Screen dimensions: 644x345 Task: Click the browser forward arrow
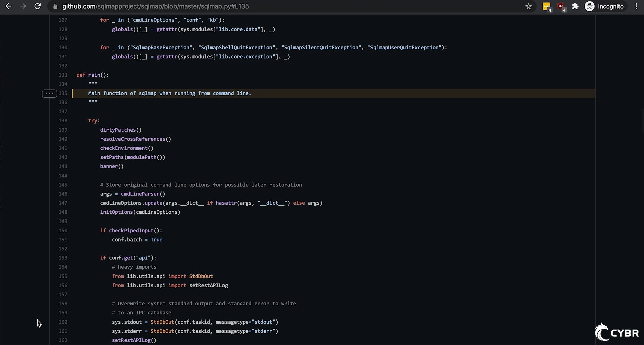[23, 6]
